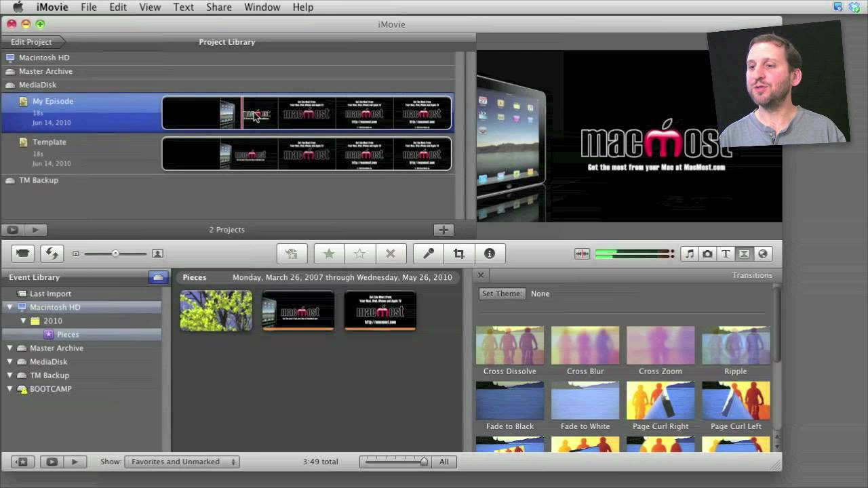Play selected events full screen
Screen dimensions: 868x488
(x=52, y=462)
